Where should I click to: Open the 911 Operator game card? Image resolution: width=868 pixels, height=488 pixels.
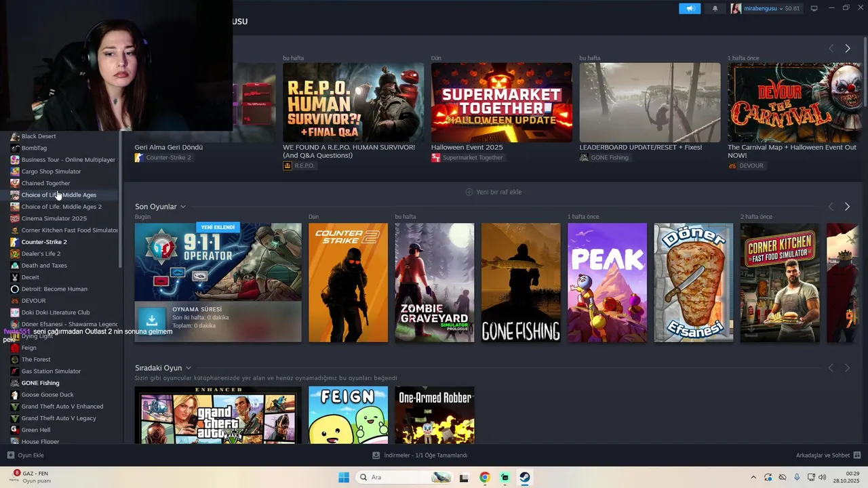pos(218,283)
